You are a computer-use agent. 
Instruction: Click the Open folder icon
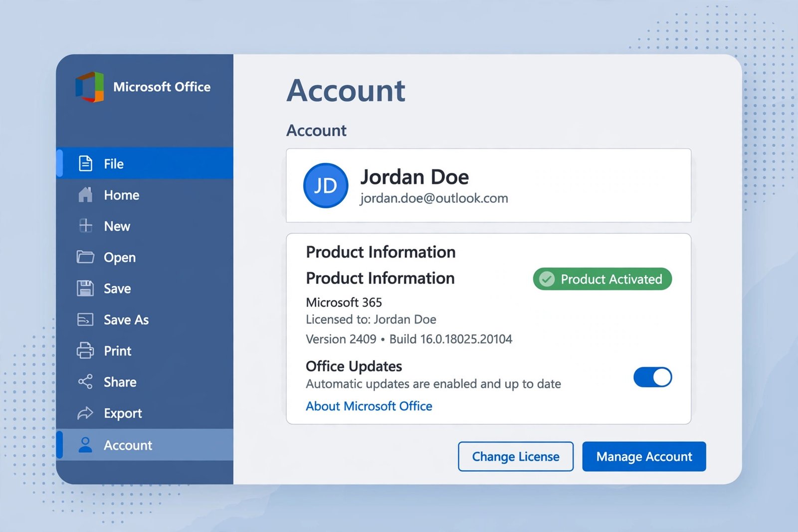coord(85,257)
